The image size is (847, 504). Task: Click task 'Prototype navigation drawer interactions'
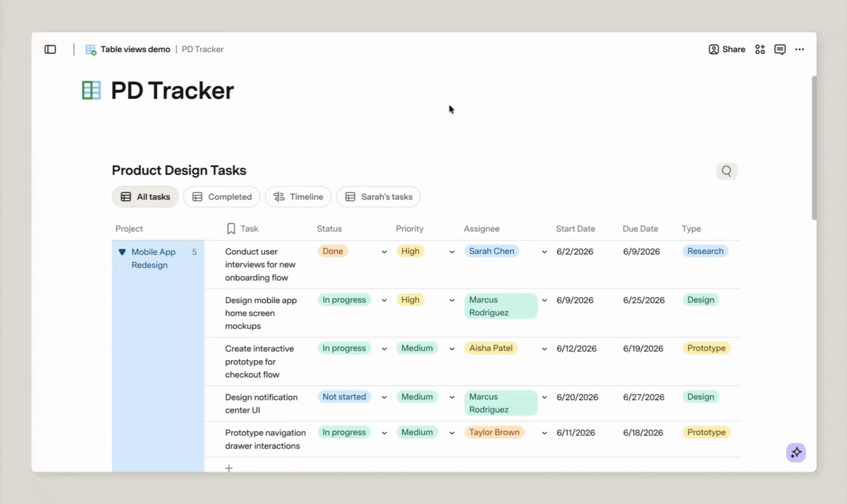click(x=265, y=439)
